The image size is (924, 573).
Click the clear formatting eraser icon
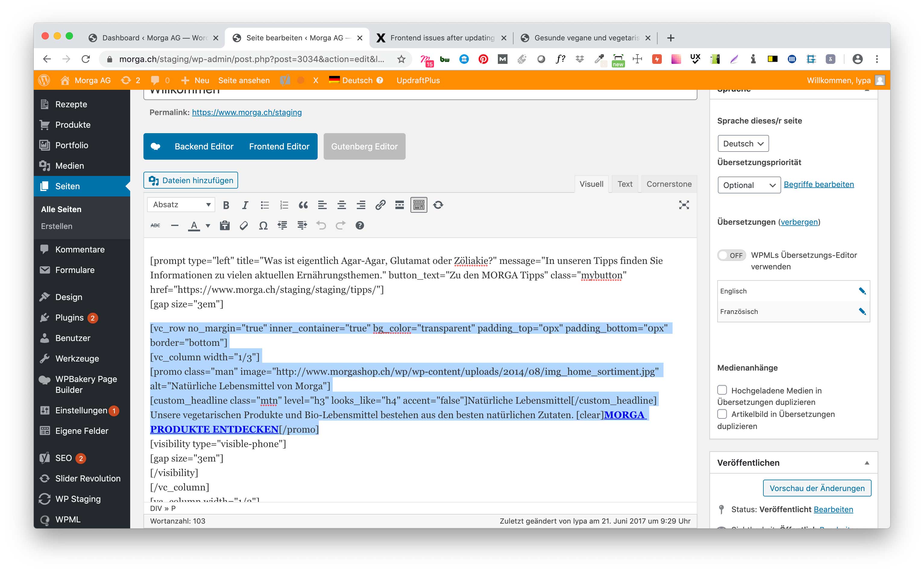coord(244,226)
